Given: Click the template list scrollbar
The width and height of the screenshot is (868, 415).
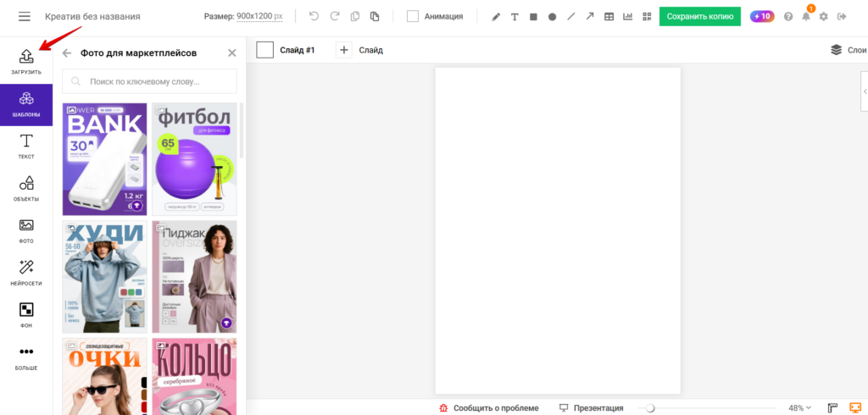Looking at the screenshot, I should [242, 130].
